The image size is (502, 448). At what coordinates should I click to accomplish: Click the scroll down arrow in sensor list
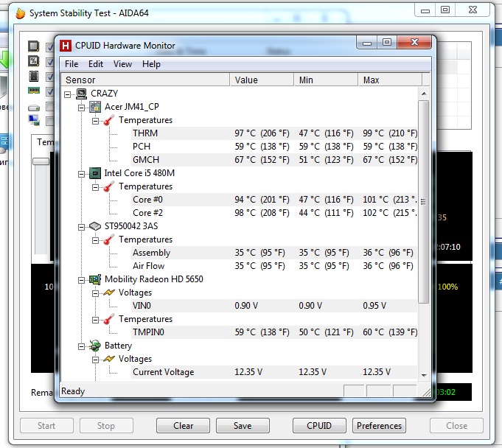point(424,375)
